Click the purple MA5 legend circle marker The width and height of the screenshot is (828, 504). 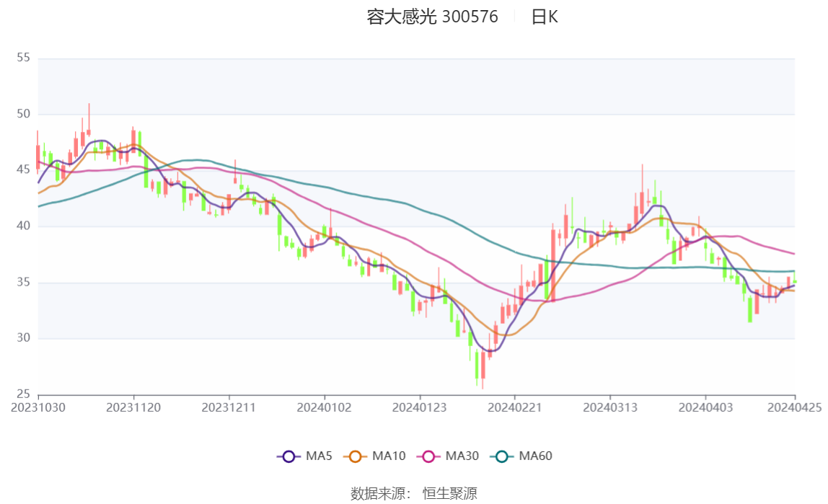coord(289,456)
